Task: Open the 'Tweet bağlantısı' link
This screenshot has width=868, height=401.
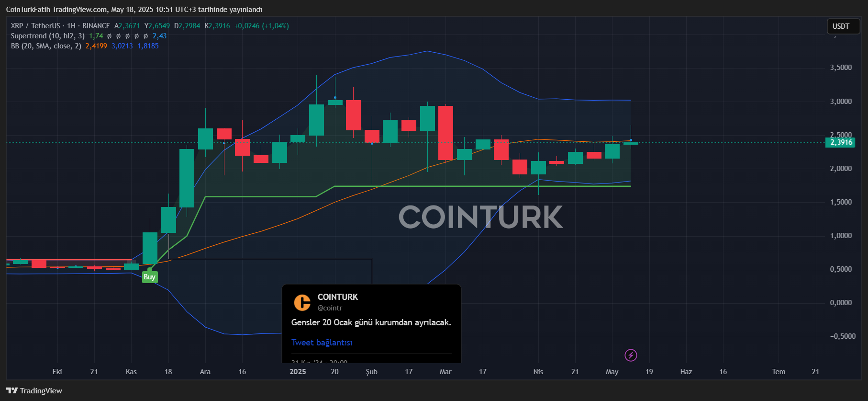Action: [x=322, y=343]
